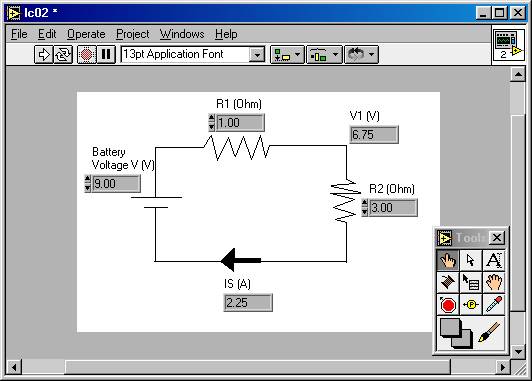The height and width of the screenshot is (381, 532).
Task: Expand the Align Objects dropdown
Action: point(287,54)
